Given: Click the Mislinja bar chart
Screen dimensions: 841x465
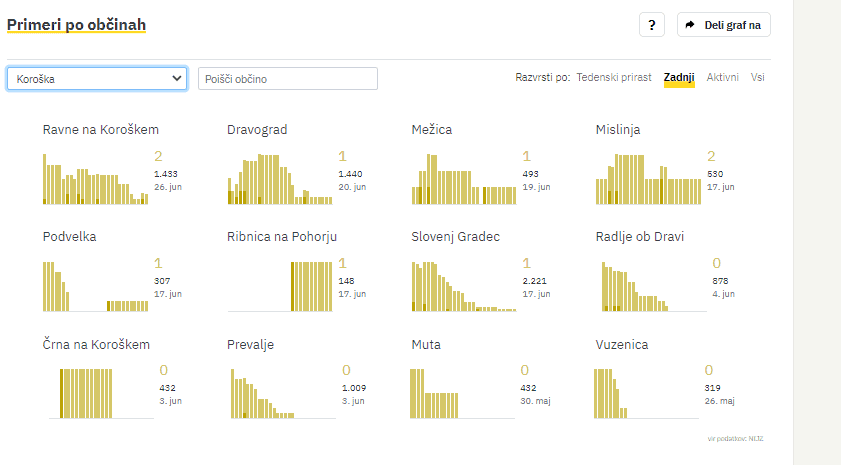Looking at the screenshot, I should pos(648,179).
